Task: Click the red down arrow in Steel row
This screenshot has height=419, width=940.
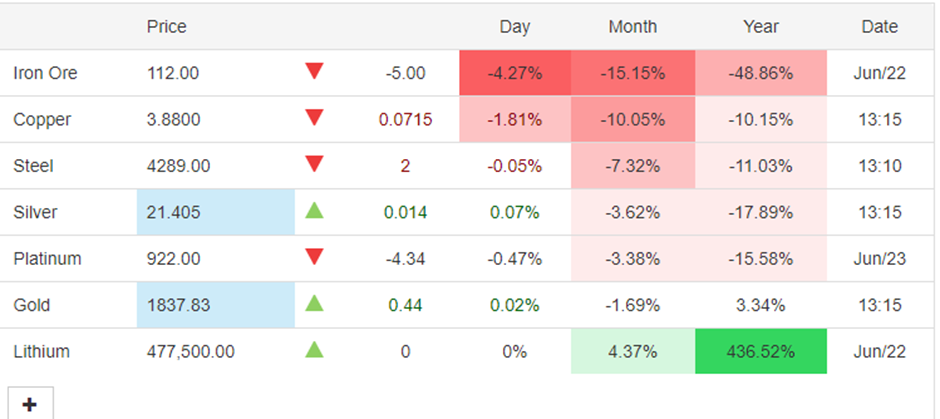Action: 315,164
